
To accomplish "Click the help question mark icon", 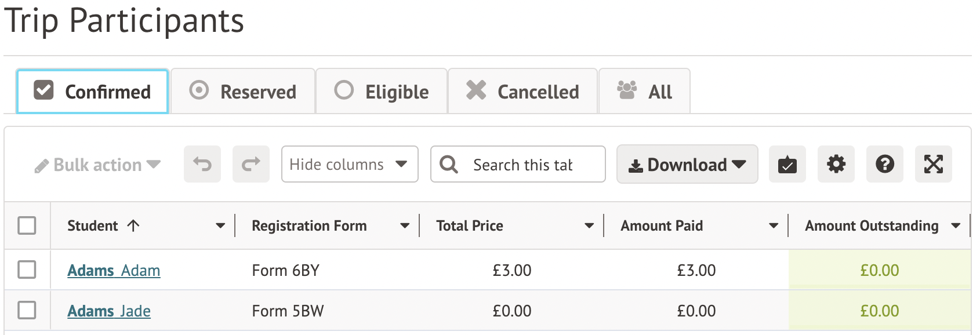I will 884,165.
